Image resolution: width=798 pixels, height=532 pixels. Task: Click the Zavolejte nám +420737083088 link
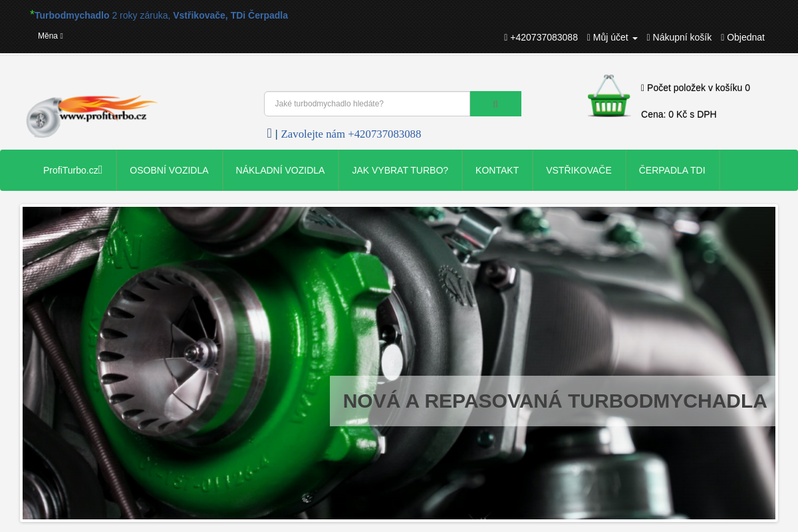click(351, 134)
